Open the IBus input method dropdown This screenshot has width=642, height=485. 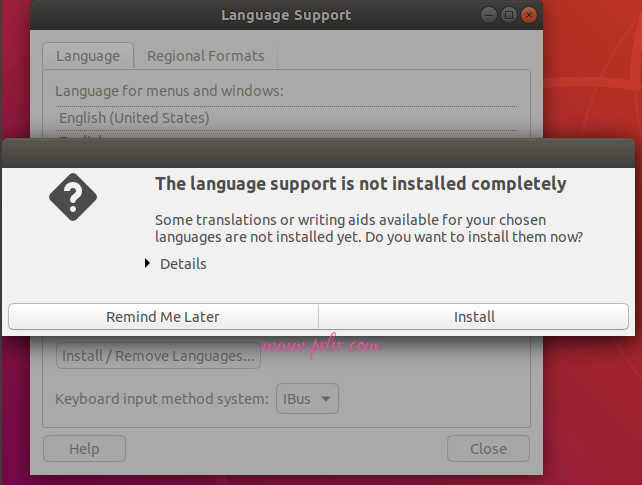[x=308, y=399]
